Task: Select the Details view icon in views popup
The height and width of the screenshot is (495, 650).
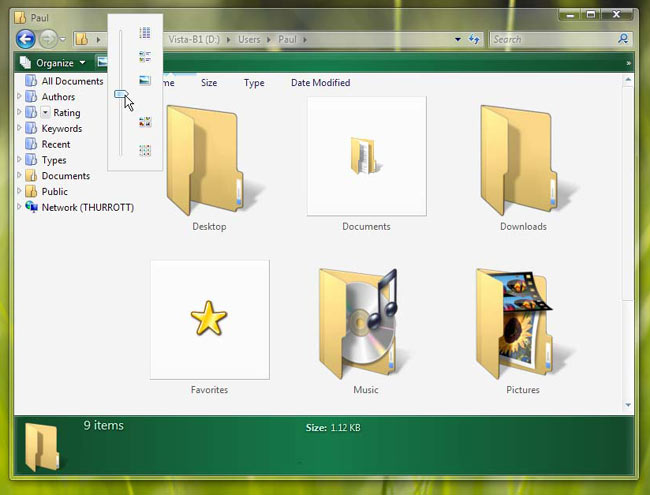Action: coord(145,34)
